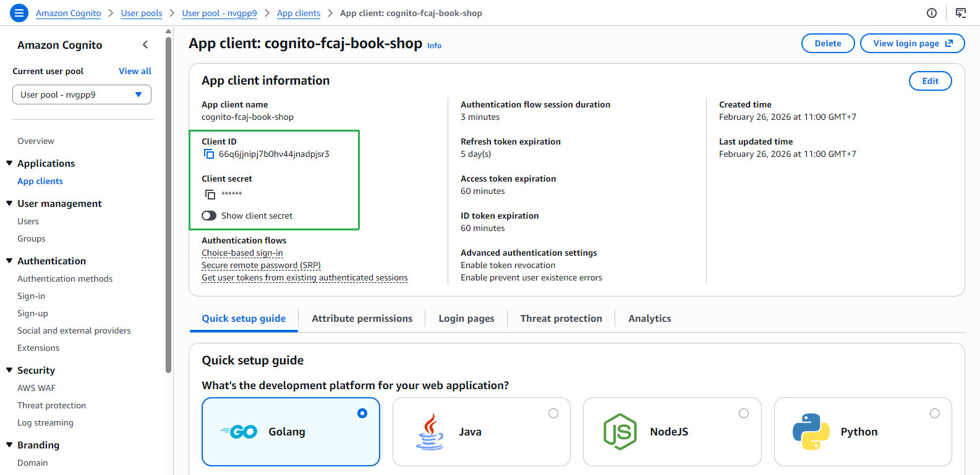Click 'Enable prevent user existence errors' text
The image size is (980, 475).
click(x=531, y=277)
